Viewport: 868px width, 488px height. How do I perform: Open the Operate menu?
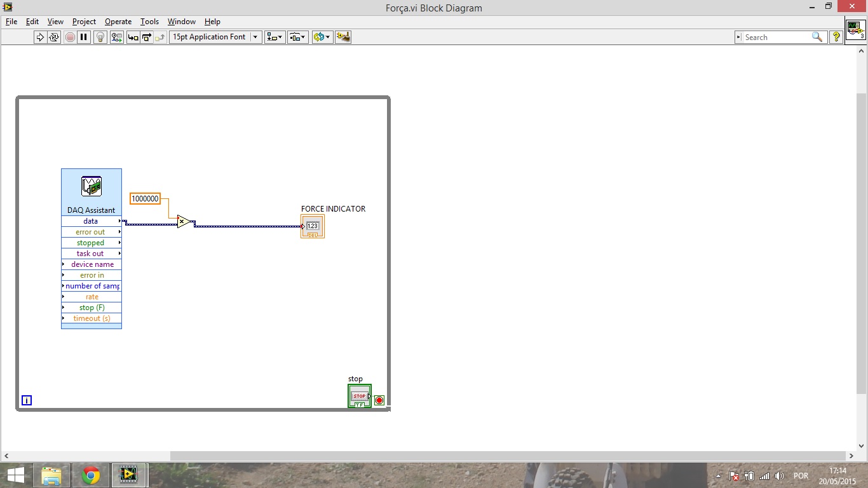[118, 22]
